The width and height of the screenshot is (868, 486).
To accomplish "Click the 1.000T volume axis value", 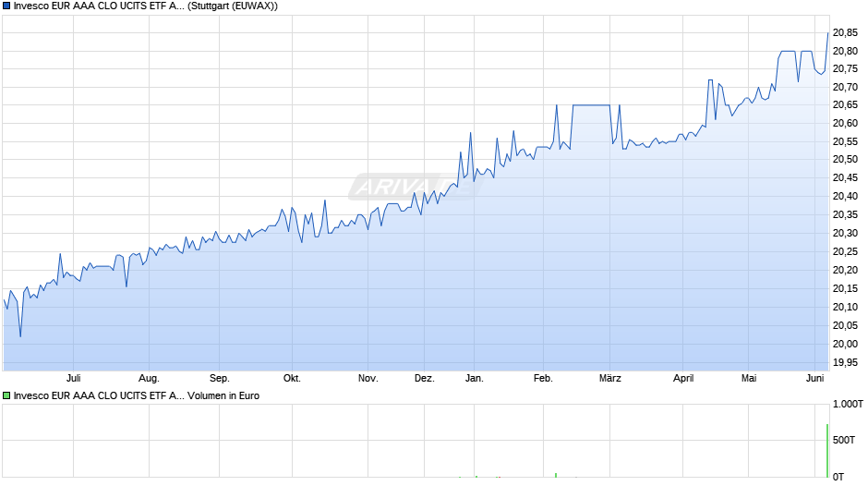I will pyautogui.click(x=848, y=405).
